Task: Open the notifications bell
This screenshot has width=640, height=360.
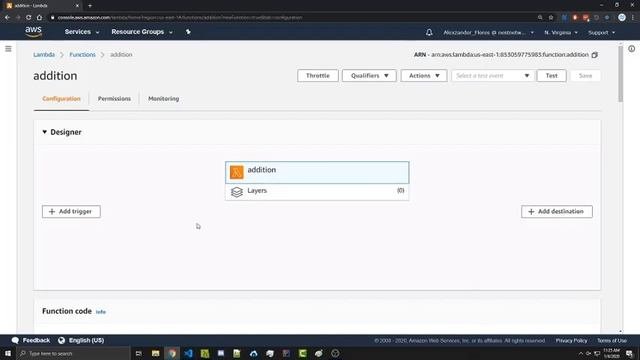Action: 429,32
